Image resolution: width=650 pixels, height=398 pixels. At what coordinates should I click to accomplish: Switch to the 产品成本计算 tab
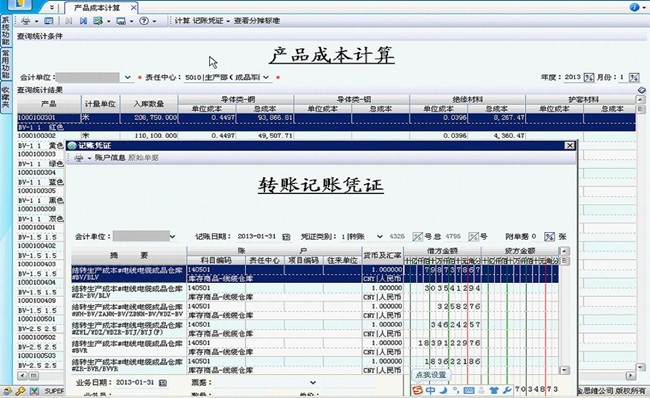[98, 7]
